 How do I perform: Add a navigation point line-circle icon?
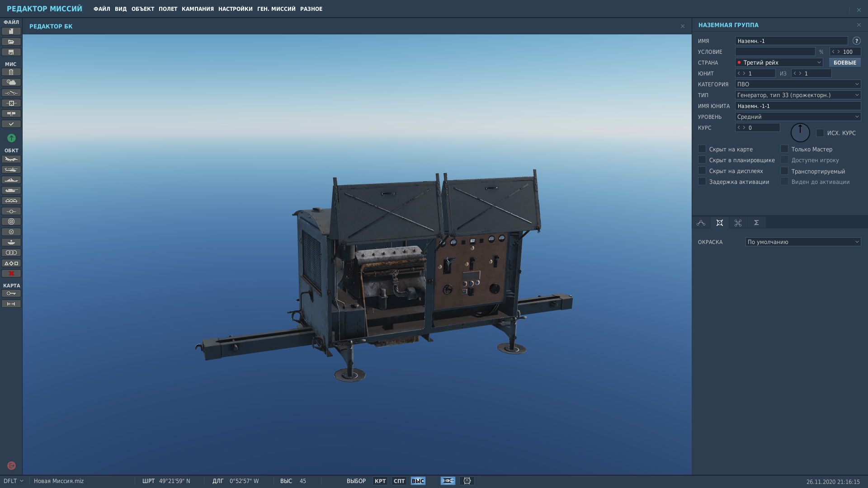pos(11,211)
